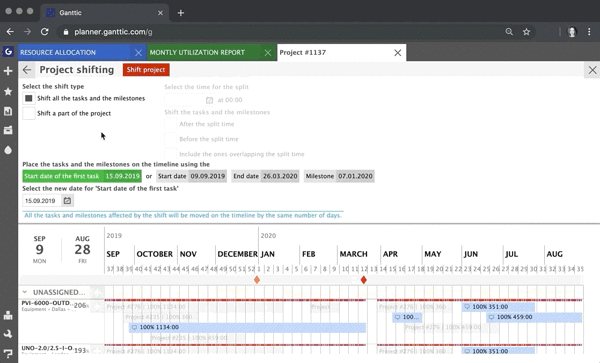Viewport: 600px width, 363px height.
Task: Click the 2020 year label
Action: 268,236
